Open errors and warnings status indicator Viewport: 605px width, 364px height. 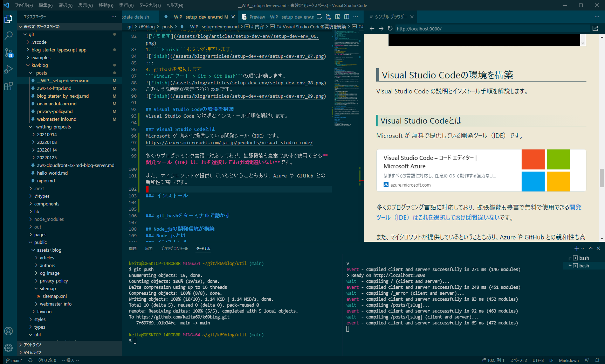47,360
